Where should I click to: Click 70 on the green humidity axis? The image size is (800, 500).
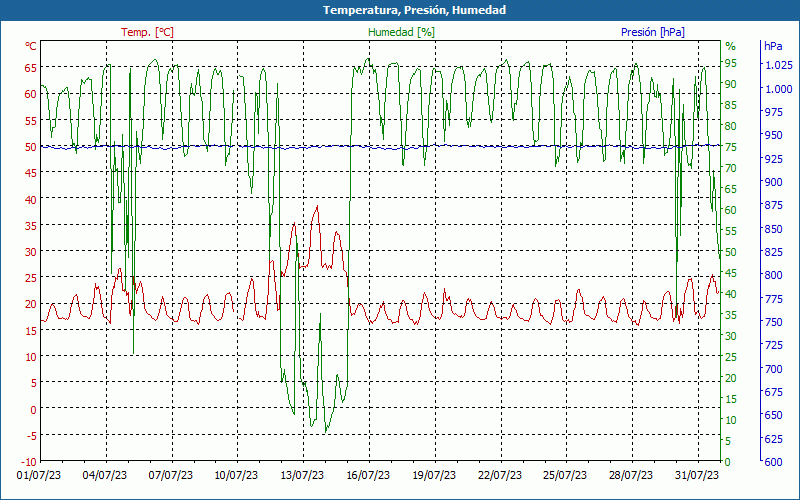pos(731,168)
